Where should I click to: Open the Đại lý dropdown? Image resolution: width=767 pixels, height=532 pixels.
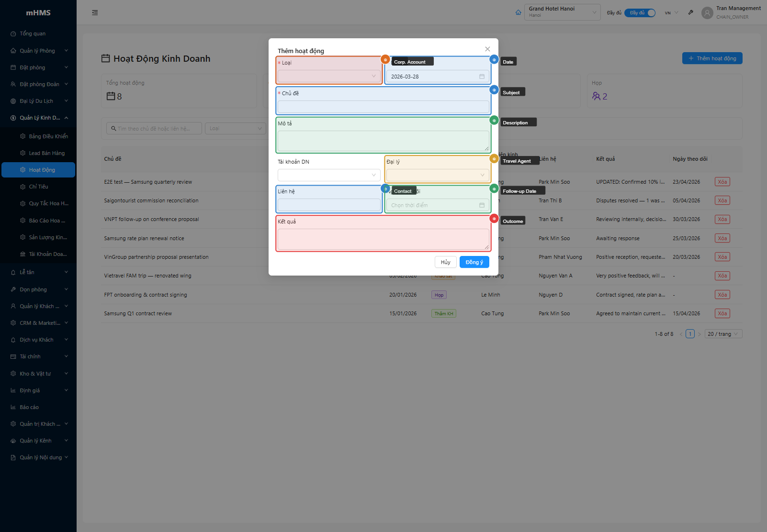pos(437,175)
